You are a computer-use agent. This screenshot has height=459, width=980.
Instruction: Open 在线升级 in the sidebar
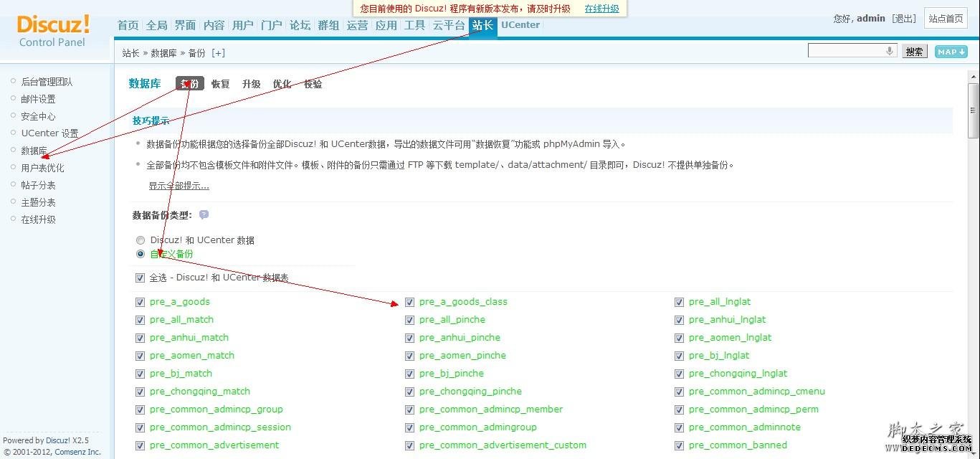click(x=38, y=219)
